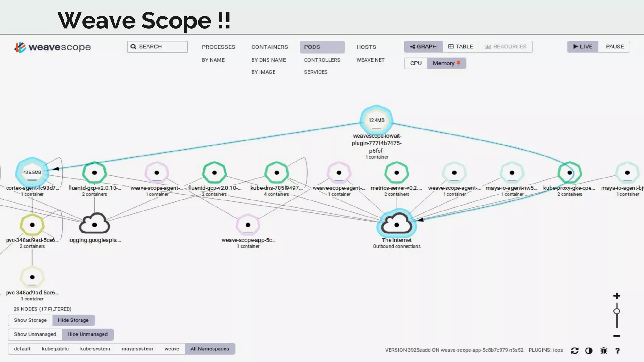Click The Internet cloud node
Image resolution: width=644 pixels, height=362 pixels.
click(x=397, y=224)
